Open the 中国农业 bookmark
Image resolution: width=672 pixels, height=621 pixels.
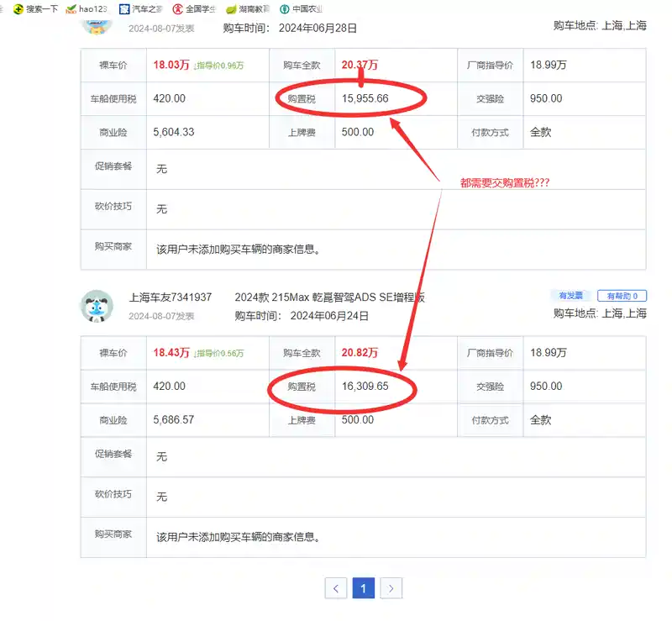pos(301,9)
